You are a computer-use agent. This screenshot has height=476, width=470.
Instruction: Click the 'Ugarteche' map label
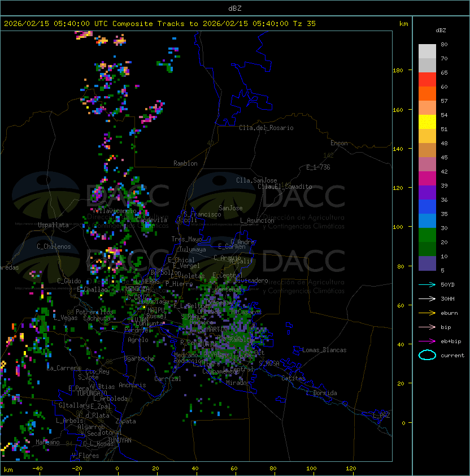(140, 358)
